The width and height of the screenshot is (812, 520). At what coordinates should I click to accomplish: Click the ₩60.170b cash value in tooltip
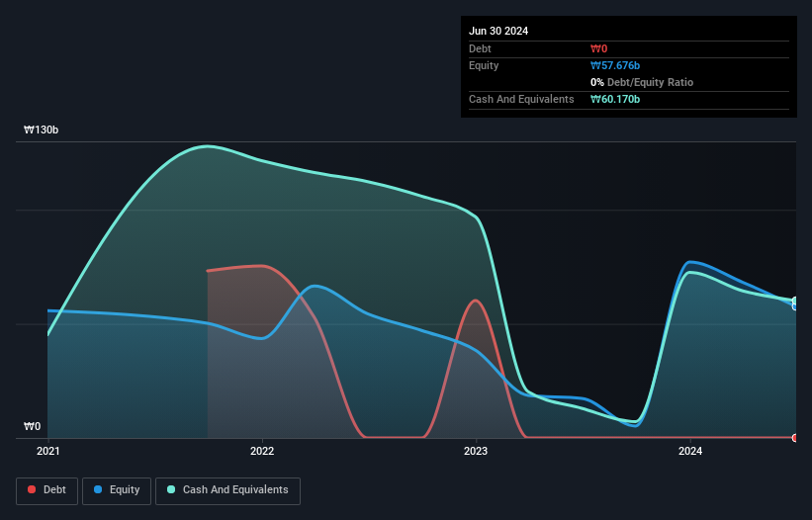[x=615, y=99]
